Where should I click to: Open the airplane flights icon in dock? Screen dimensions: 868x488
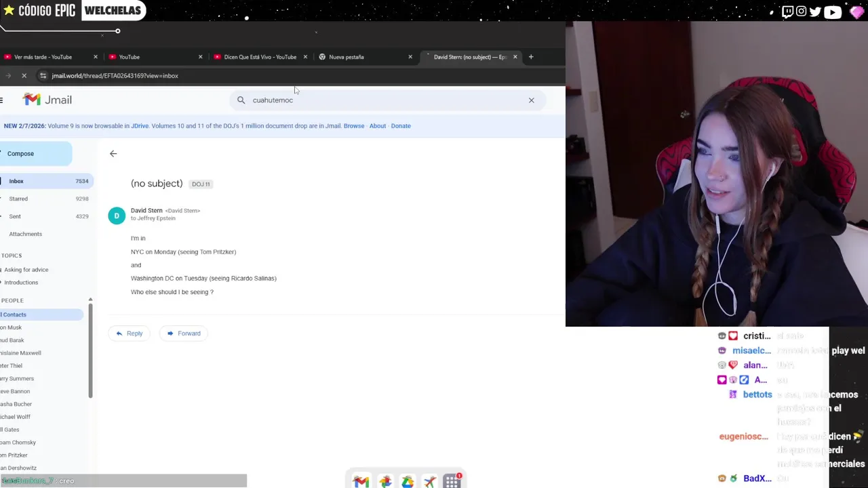[430, 481]
